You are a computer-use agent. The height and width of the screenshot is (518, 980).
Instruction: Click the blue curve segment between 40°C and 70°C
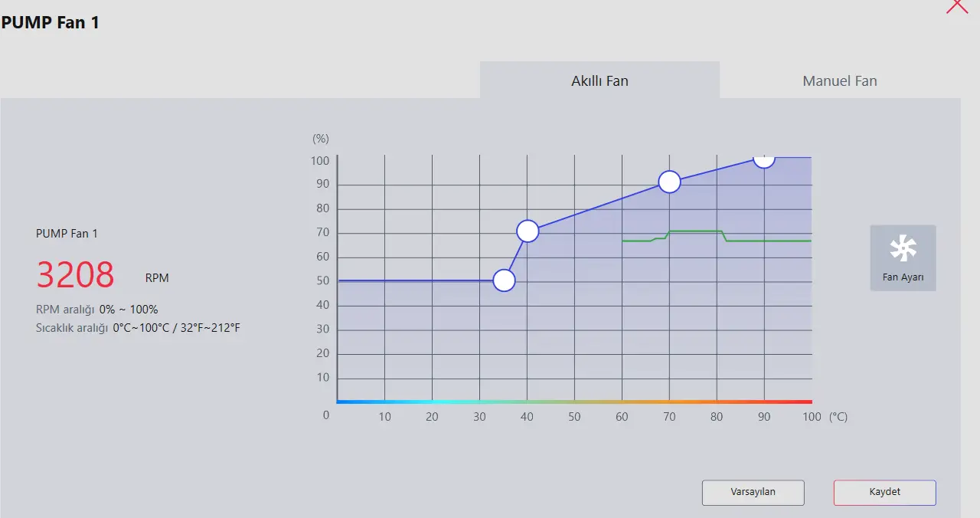point(599,206)
